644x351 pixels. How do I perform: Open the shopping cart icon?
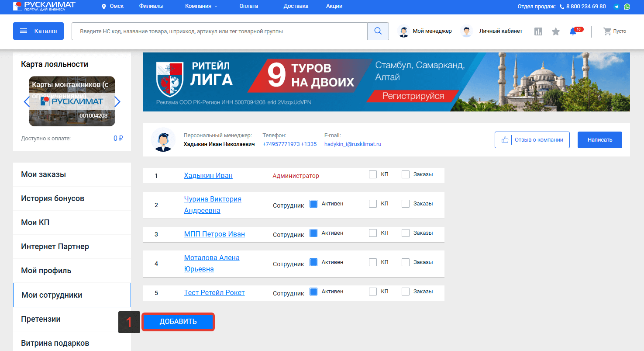click(607, 31)
